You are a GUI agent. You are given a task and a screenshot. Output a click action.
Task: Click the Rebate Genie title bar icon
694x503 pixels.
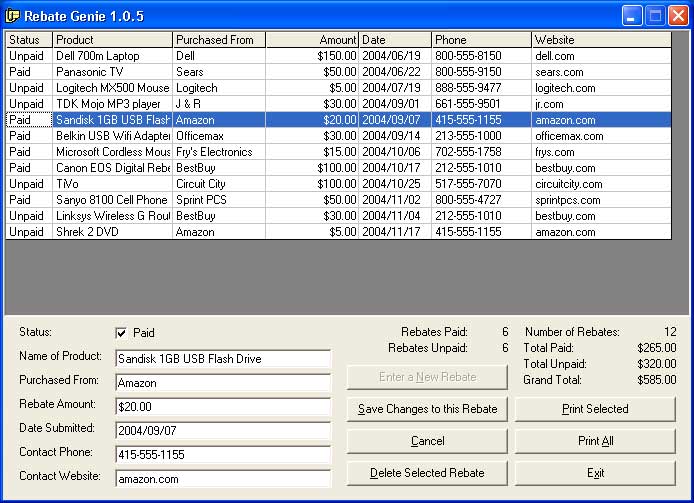click(x=13, y=15)
